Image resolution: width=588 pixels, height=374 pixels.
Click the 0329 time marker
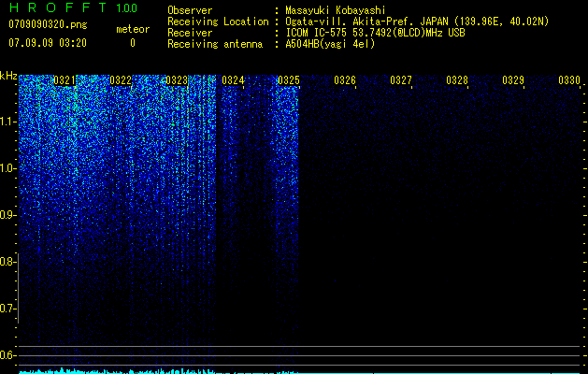click(x=513, y=80)
